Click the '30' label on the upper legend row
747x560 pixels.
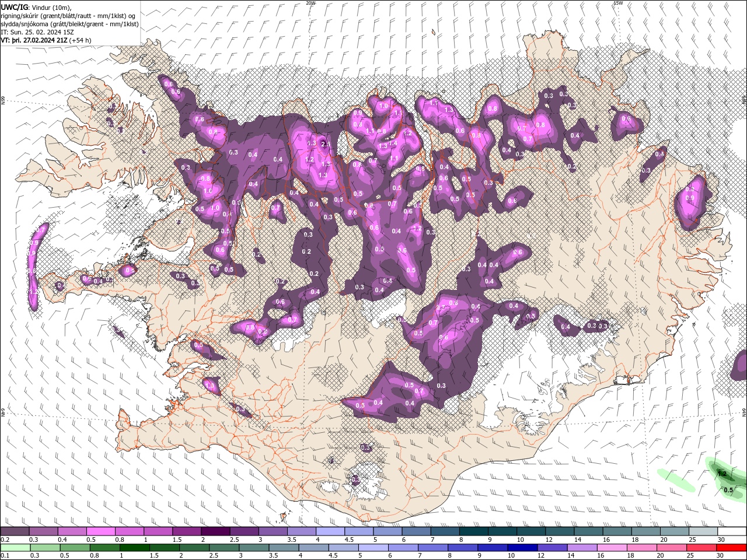pos(721,540)
